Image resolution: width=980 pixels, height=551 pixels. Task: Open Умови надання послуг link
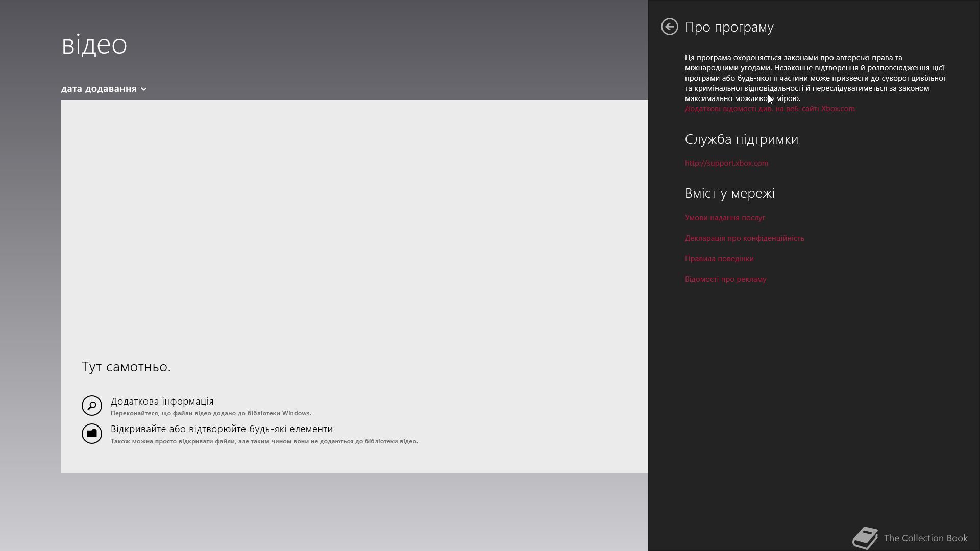[725, 218]
